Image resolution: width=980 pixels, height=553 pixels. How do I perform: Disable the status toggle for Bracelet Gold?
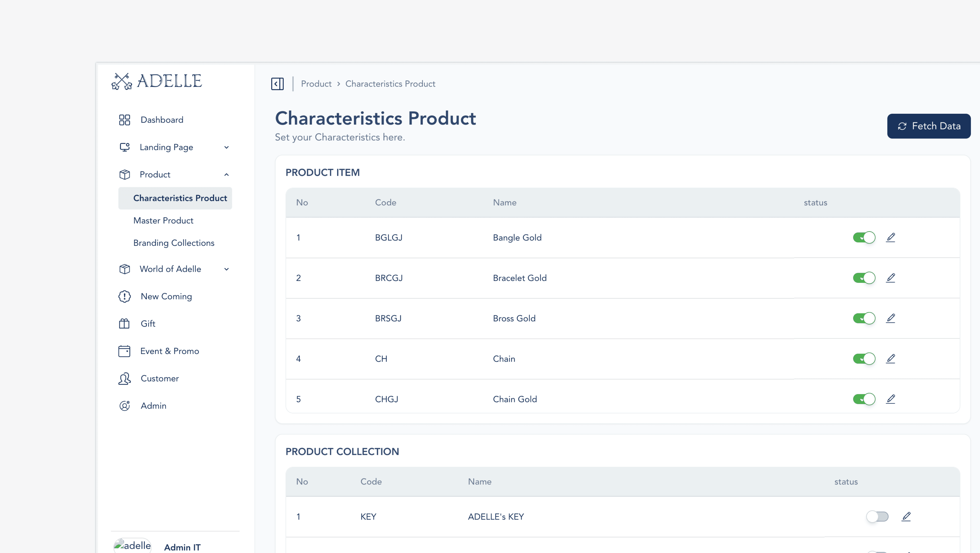click(x=864, y=278)
